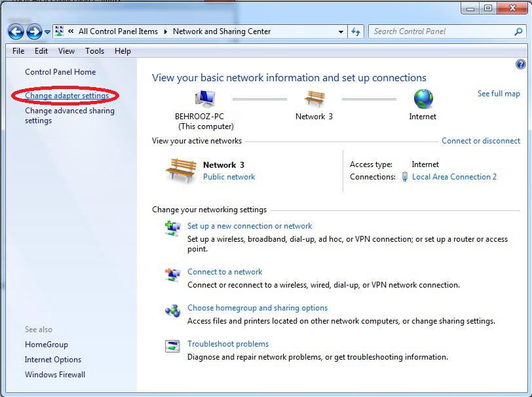Open Change adapter settings link

pyautogui.click(x=67, y=96)
